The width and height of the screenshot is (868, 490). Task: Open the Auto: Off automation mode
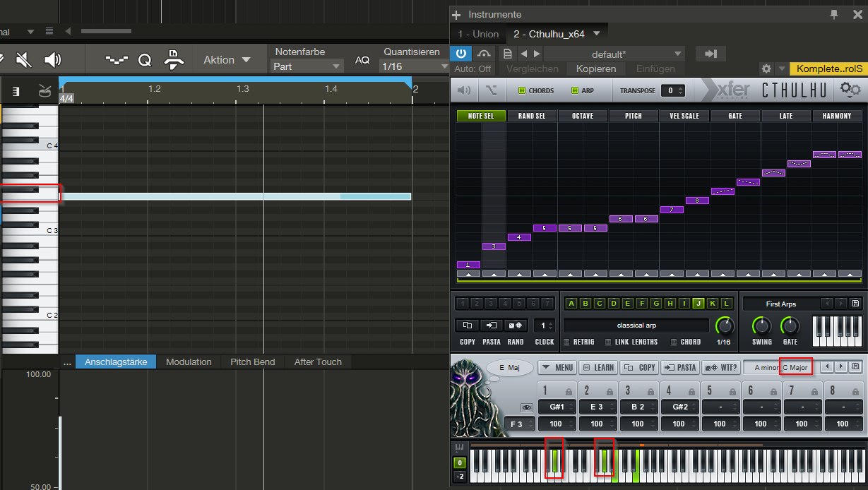pos(472,69)
